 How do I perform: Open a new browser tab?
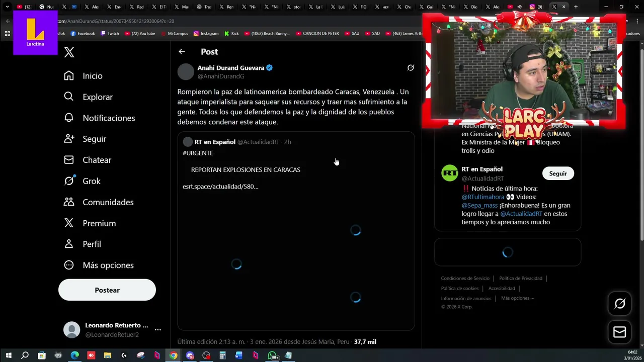[x=576, y=7]
